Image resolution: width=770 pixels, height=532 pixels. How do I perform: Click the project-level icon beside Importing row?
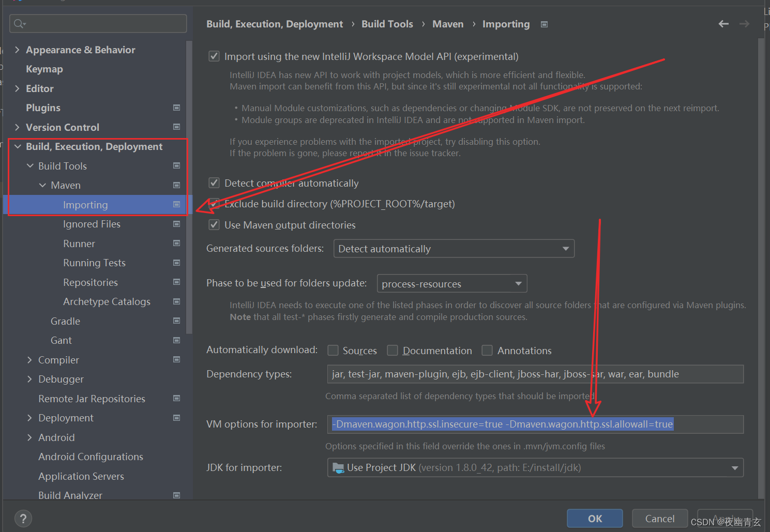pyautogui.click(x=176, y=204)
